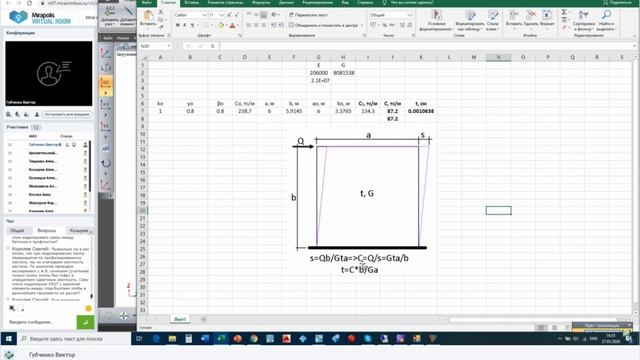The image size is (640, 360).
Task: Click the red font color button
Action: (x=232, y=25)
